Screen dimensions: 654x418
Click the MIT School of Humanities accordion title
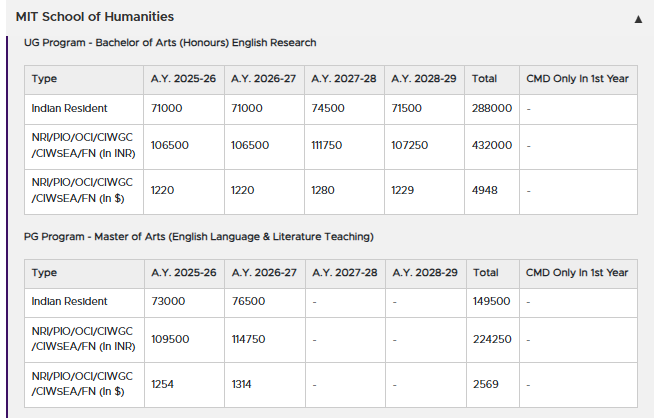click(95, 17)
